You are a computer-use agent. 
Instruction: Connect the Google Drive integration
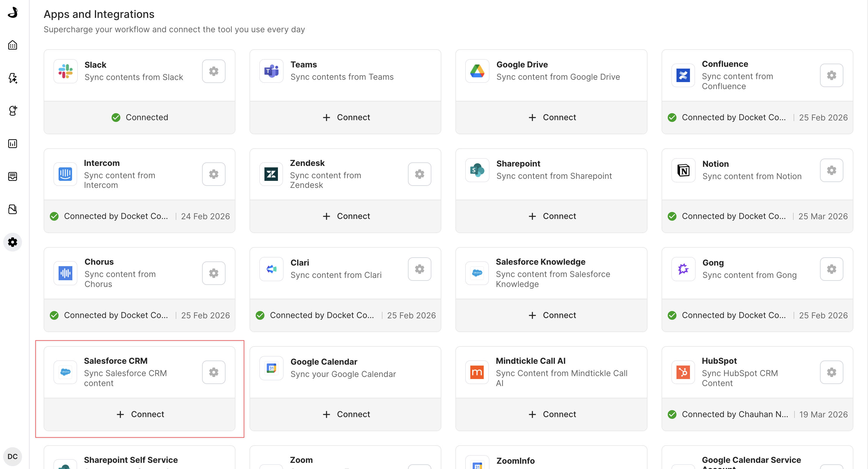pyautogui.click(x=551, y=117)
